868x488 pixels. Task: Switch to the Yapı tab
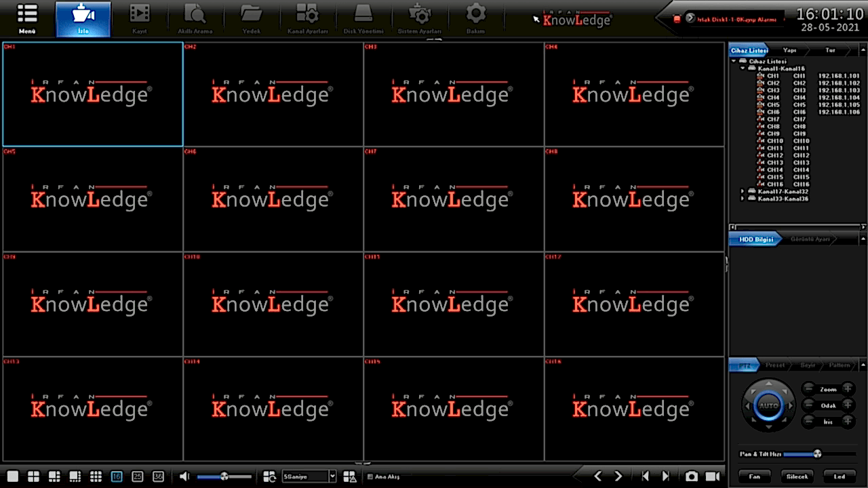(789, 50)
